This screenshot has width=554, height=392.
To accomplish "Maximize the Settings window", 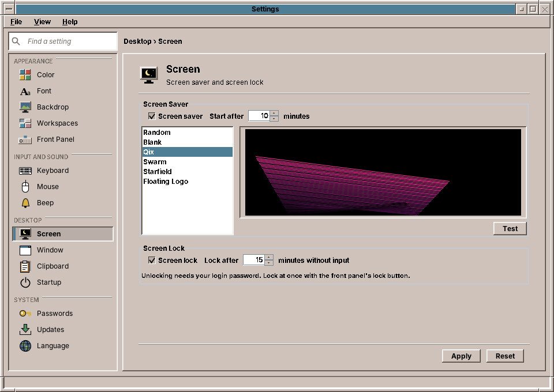I will pyautogui.click(x=533, y=9).
